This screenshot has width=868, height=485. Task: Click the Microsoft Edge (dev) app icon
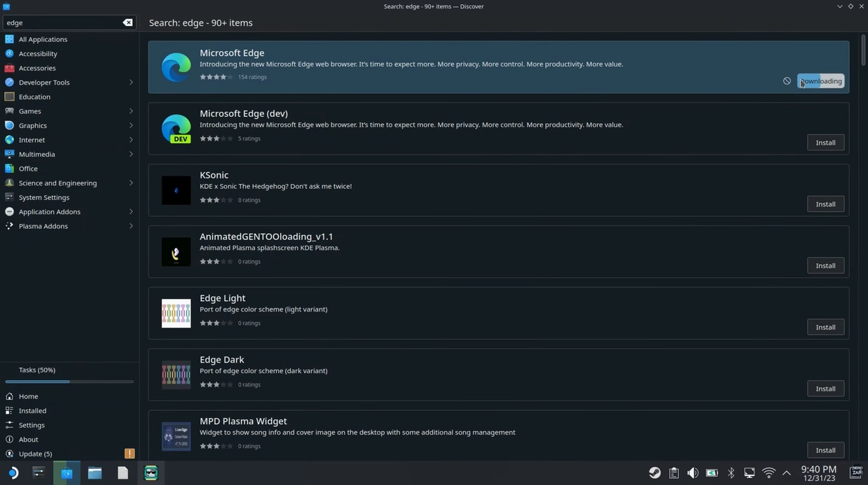coord(176,129)
